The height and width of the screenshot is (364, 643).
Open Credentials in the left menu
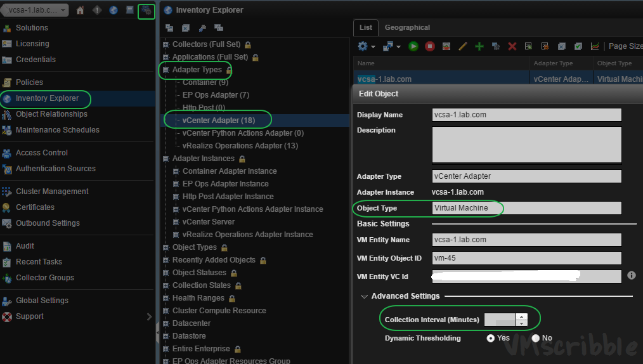point(36,60)
